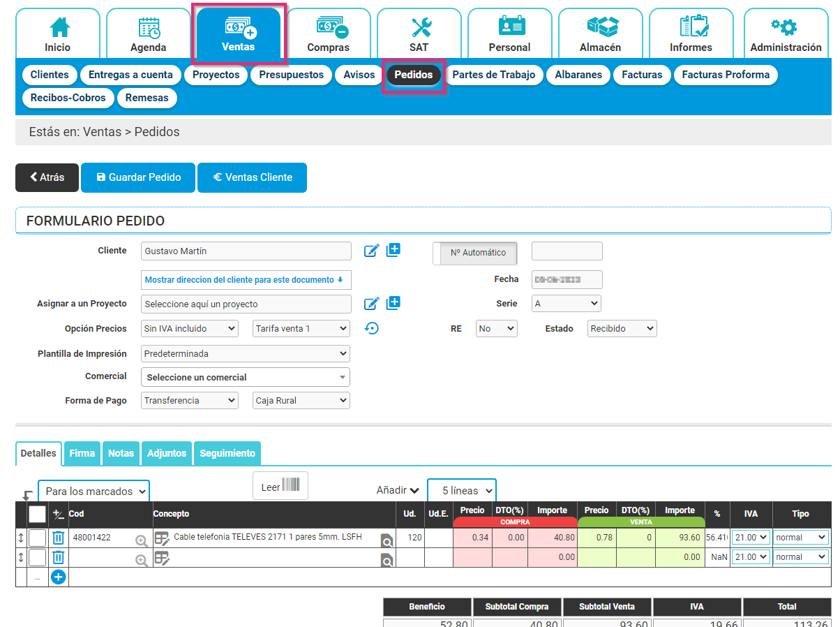Open the Estado dropdown showing Recibido
The height and width of the screenshot is (627, 840).
(x=621, y=328)
